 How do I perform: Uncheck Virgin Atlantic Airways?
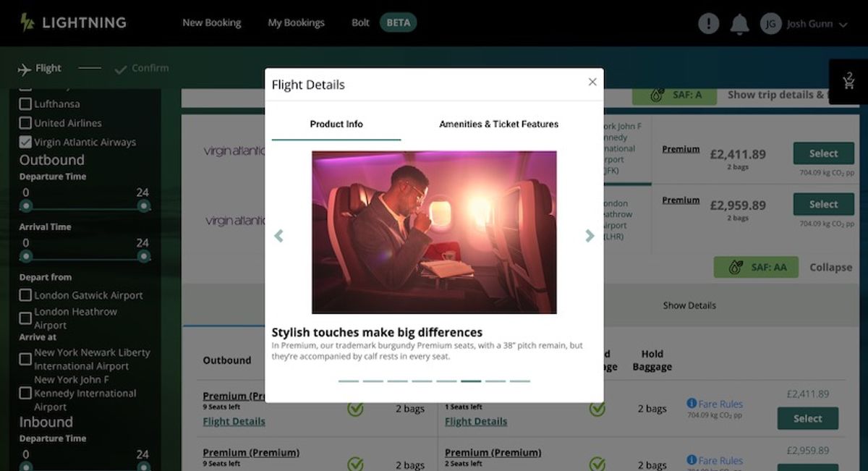tap(26, 142)
